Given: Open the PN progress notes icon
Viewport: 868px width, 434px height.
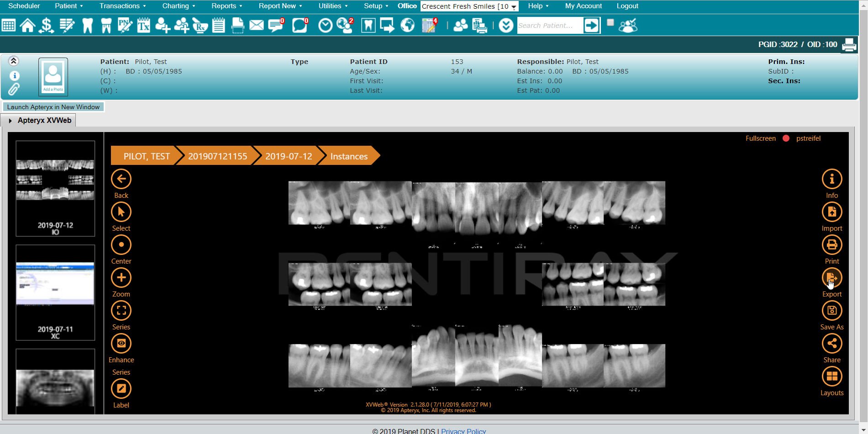Looking at the screenshot, I should pos(125,25).
